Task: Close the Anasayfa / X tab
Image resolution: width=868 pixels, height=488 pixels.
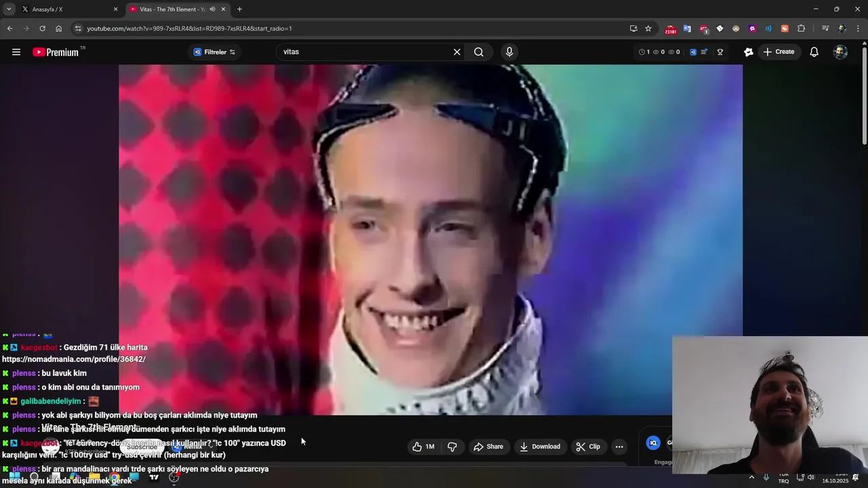Action: coord(115,9)
